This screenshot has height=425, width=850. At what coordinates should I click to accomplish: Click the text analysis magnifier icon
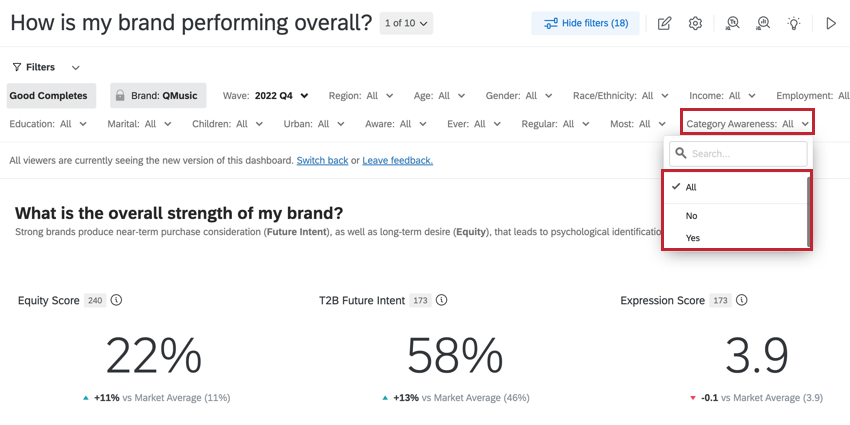pyautogui.click(x=732, y=23)
